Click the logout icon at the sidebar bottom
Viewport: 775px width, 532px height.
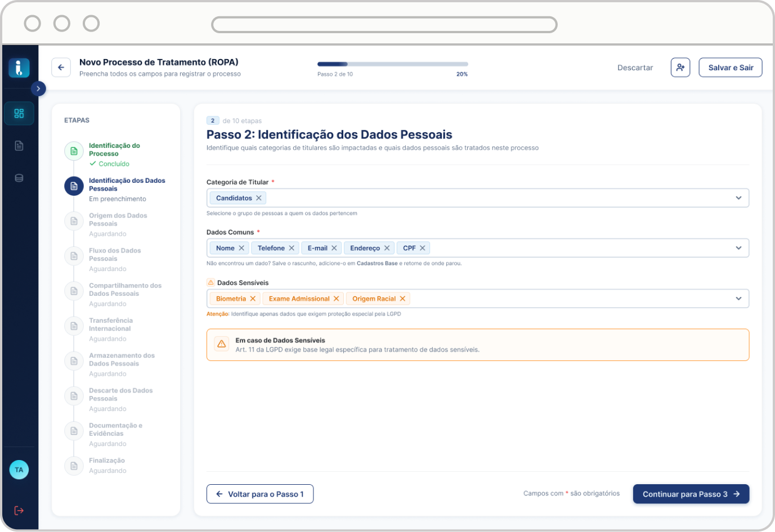click(x=19, y=511)
